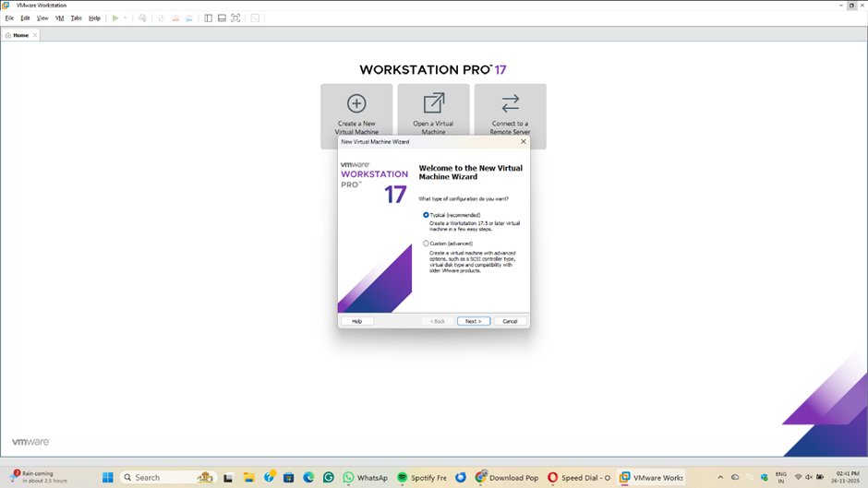Switch to the Home tab
Viewport: 868px width, 488px height.
coord(20,35)
